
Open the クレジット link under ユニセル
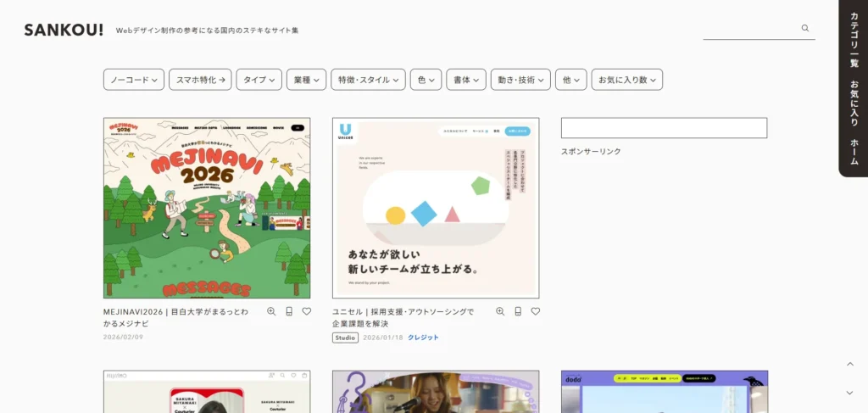click(424, 338)
